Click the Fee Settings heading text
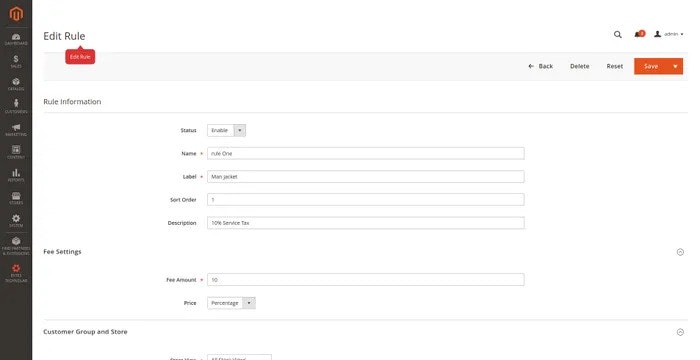Screen dimensions: 700x360 tap(62, 252)
